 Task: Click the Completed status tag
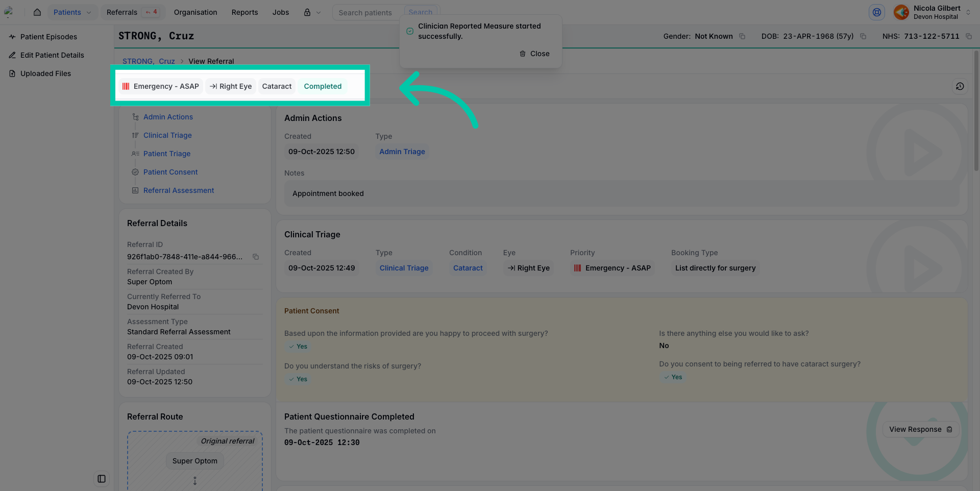(323, 86)
